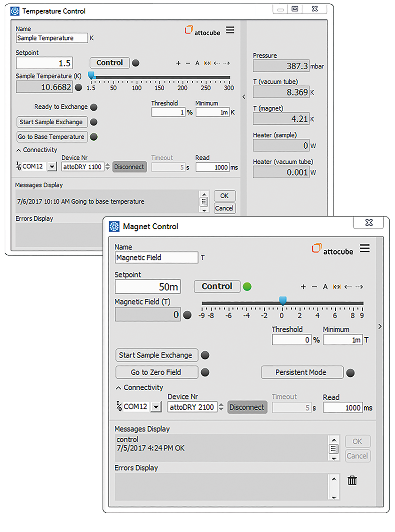Expand the right side panel chevron of Magnet Control
Viewport: 395px width, 532px height.
click(x=379, y=326)
